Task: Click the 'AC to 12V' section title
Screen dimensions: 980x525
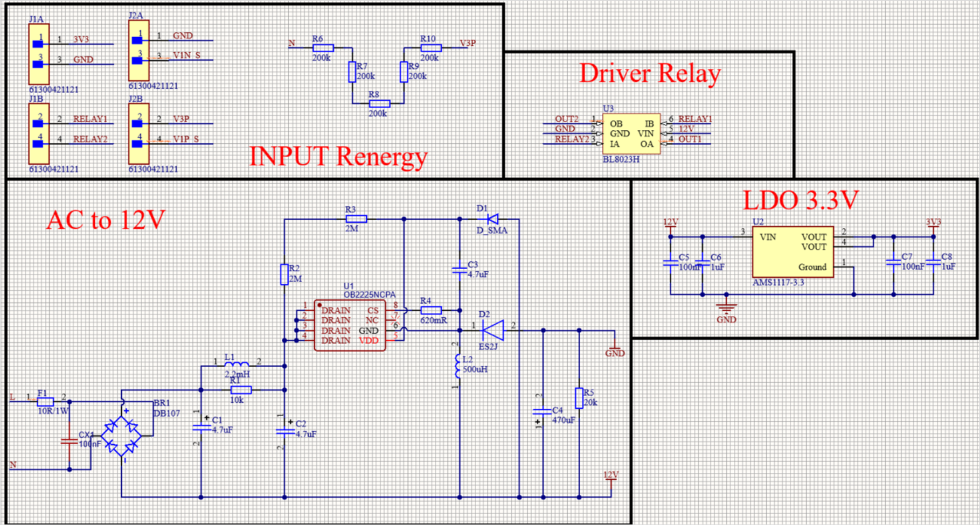Action: coord(106,220)
